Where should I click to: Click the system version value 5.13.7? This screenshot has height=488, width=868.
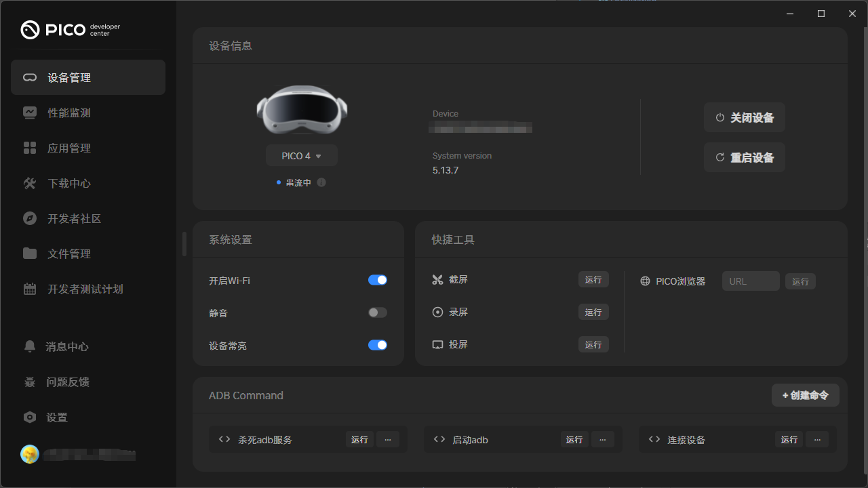point(446,170)
